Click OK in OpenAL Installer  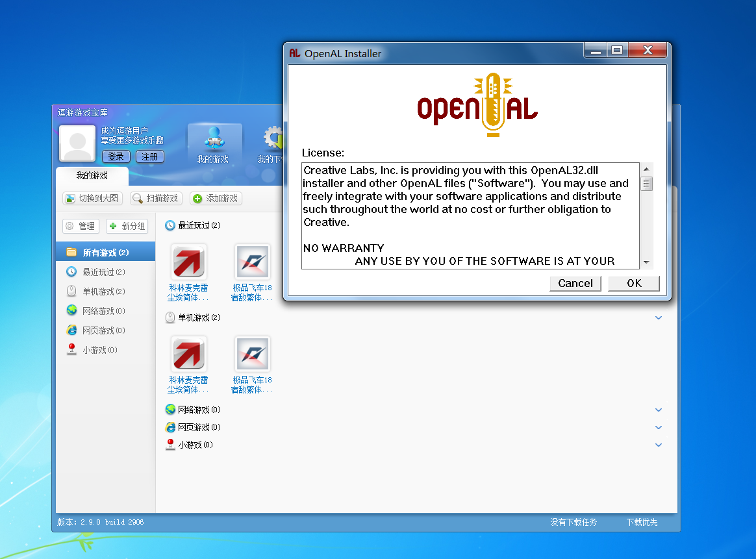pyautogui.click(x=634, y=283)
